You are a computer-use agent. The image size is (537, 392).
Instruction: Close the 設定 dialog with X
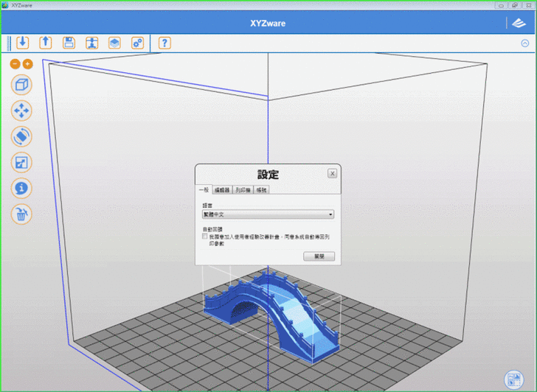point(332,173)
